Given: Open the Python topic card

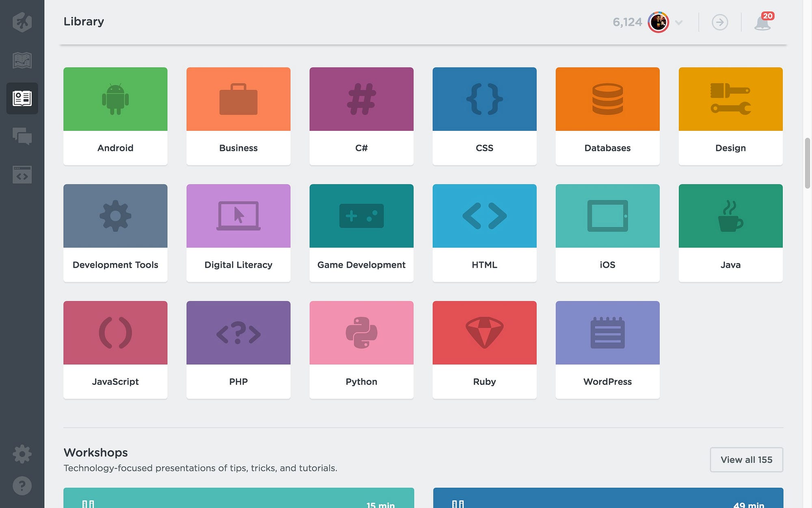Looking at the screenshot, I should [361, 350].
